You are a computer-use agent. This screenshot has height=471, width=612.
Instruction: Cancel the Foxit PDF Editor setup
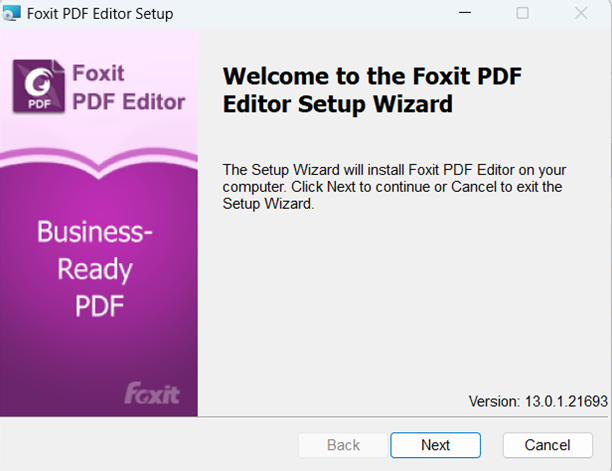point(547,445)
